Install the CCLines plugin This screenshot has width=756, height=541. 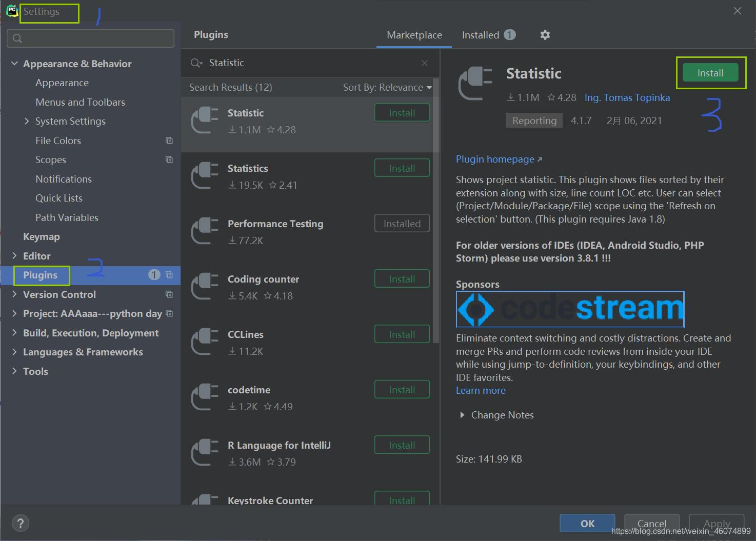402,334
